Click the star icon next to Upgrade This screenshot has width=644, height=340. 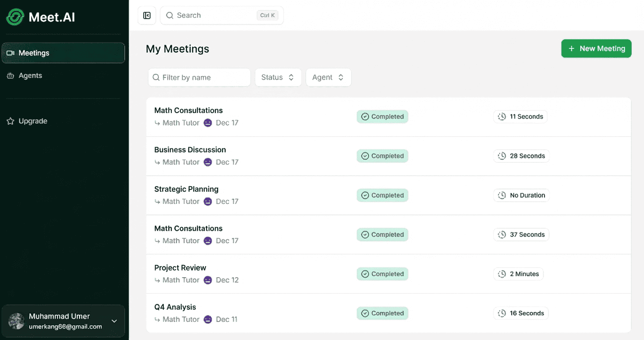tap(10, 121)
